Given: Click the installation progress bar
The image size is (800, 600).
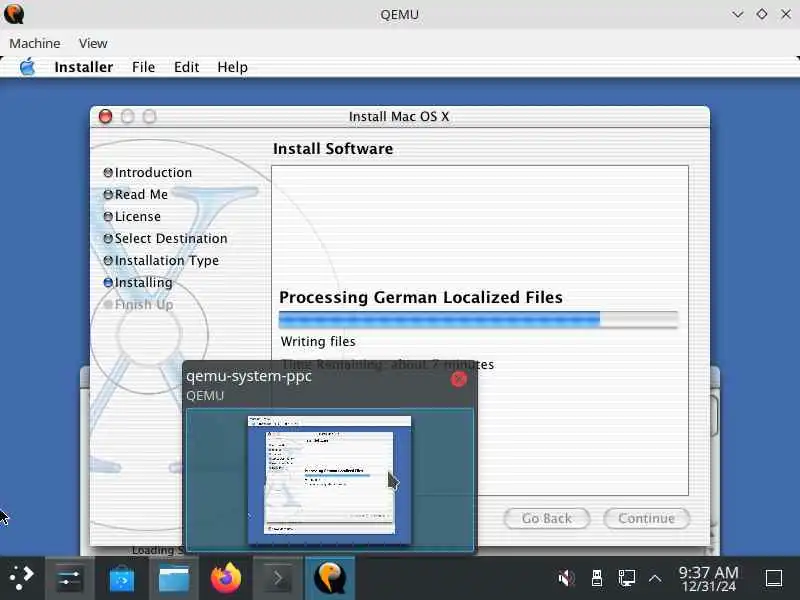Looking at the screenshot, I should point(478,319).
